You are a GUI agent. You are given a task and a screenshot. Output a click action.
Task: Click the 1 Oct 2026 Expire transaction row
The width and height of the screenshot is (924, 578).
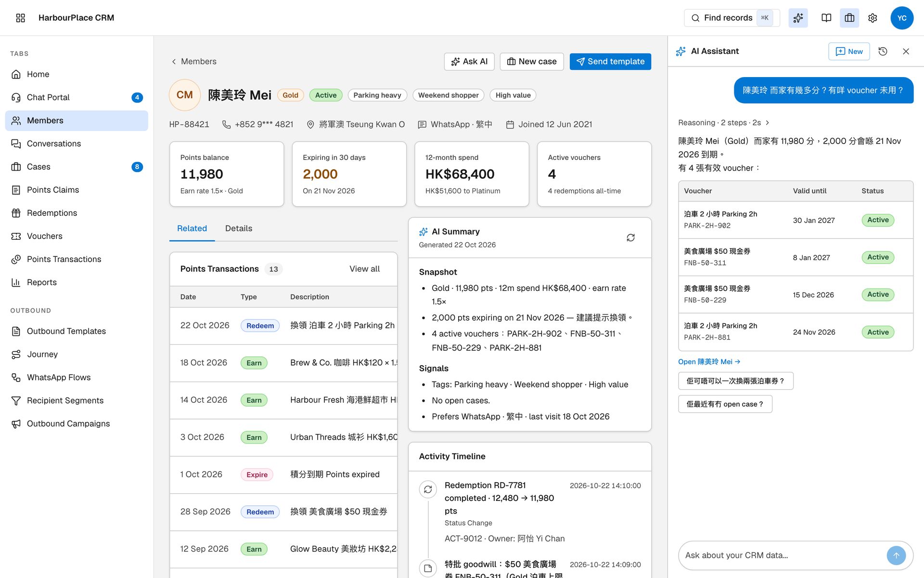pyautogui.click(x=283, y=475)
